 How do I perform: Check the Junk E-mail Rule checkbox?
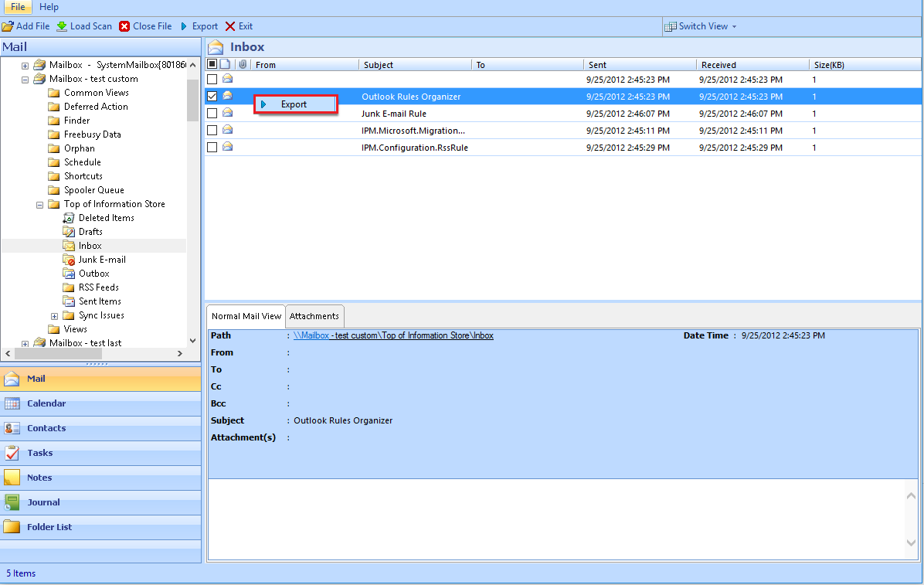pyautogui.click(x=212, y=114)
